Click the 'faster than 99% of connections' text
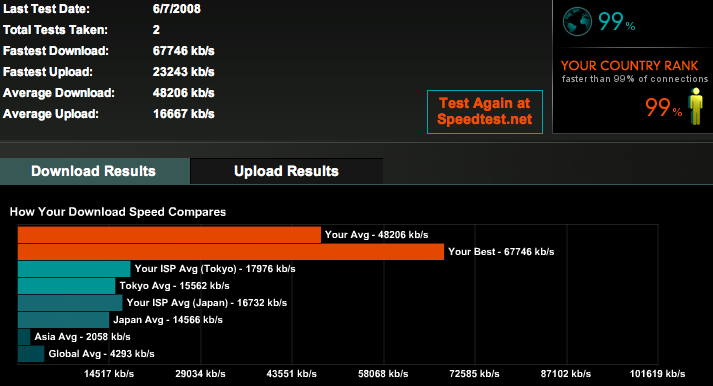 coord(635,79)
